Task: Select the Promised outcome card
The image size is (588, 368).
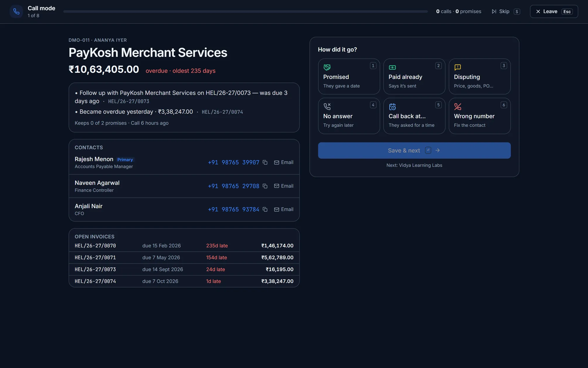Action: coord(349,77)
